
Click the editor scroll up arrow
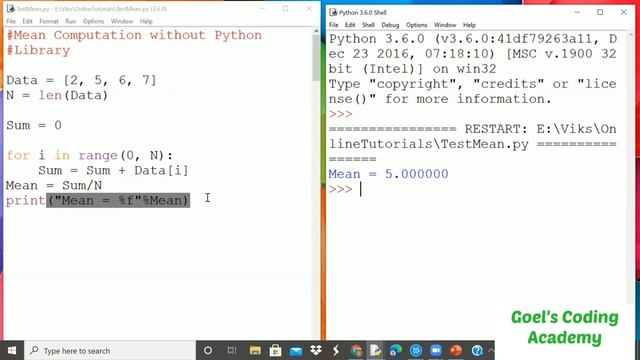pyautogui.click(x=316, y=31)
